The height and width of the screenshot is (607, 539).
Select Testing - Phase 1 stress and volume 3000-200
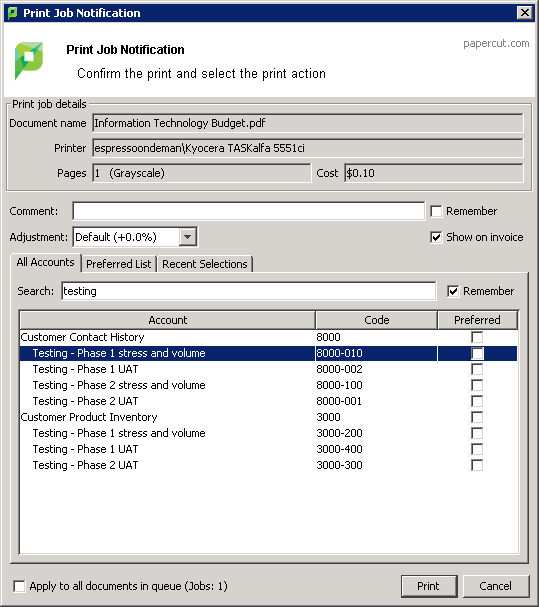click(x=268, y=433)
